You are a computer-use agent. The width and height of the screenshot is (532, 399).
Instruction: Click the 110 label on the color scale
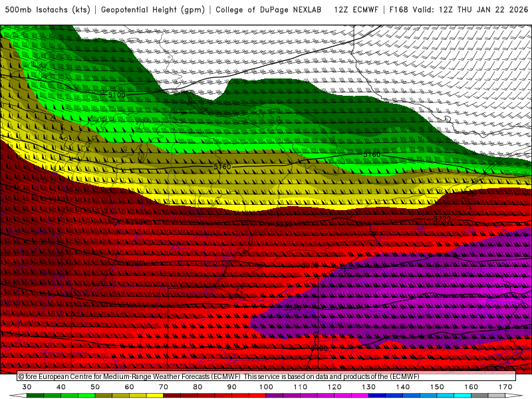click(x=301, y=387)
